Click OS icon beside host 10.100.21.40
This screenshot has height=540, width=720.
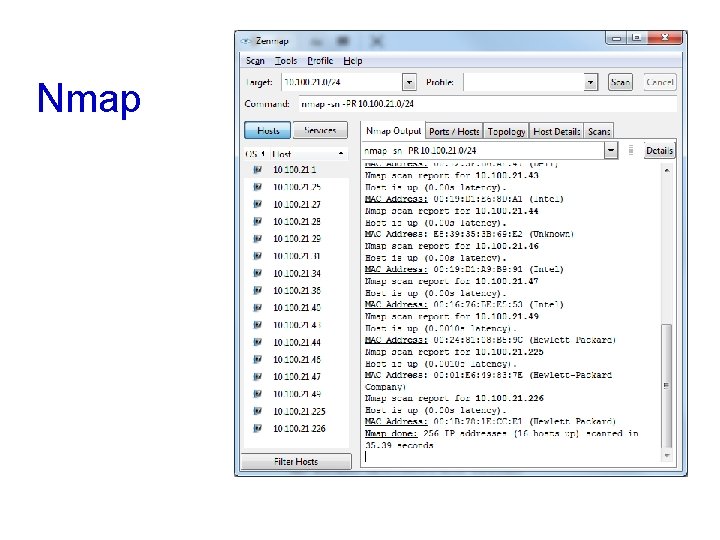(x=258, y=307)
